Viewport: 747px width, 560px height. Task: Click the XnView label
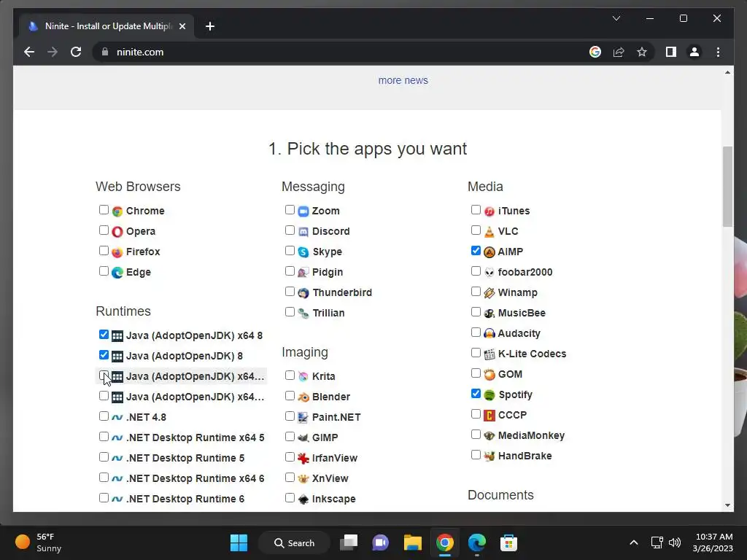point(330,478)
